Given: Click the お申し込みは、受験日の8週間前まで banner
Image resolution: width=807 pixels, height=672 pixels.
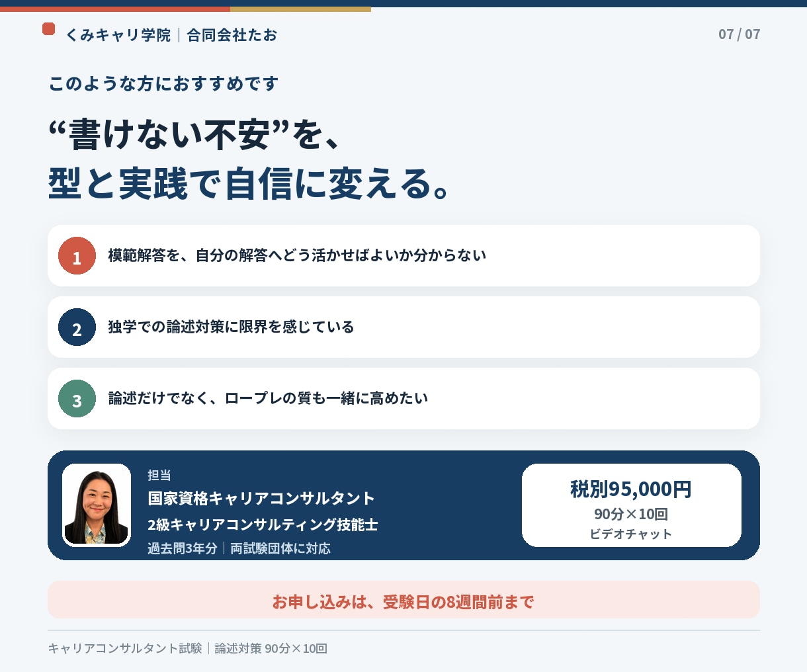Looking at the screenshot, I should click(x=403, y=600).
